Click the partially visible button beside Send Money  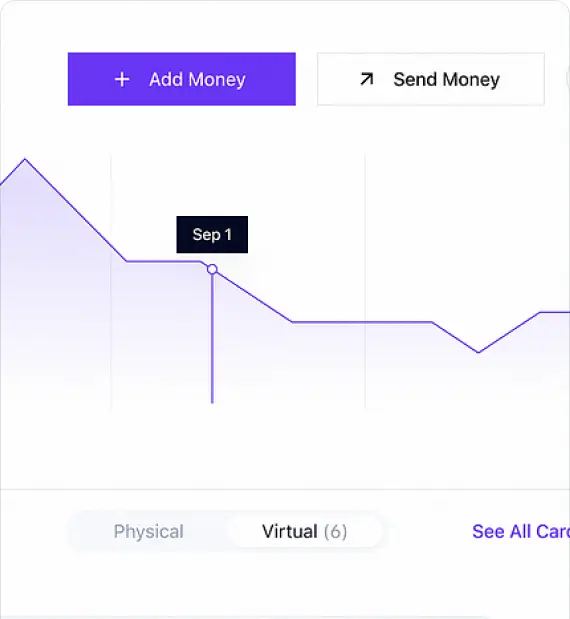pyautogui.click(x=568, y=79)
